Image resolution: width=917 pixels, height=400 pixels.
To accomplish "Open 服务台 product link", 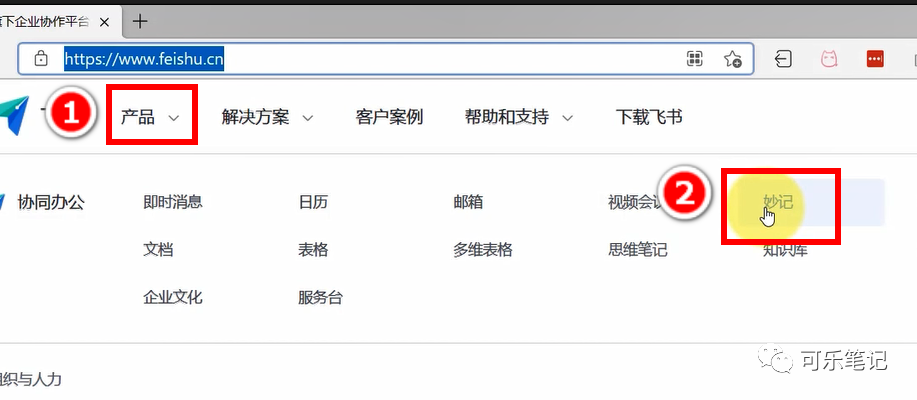I will [320, 298].
